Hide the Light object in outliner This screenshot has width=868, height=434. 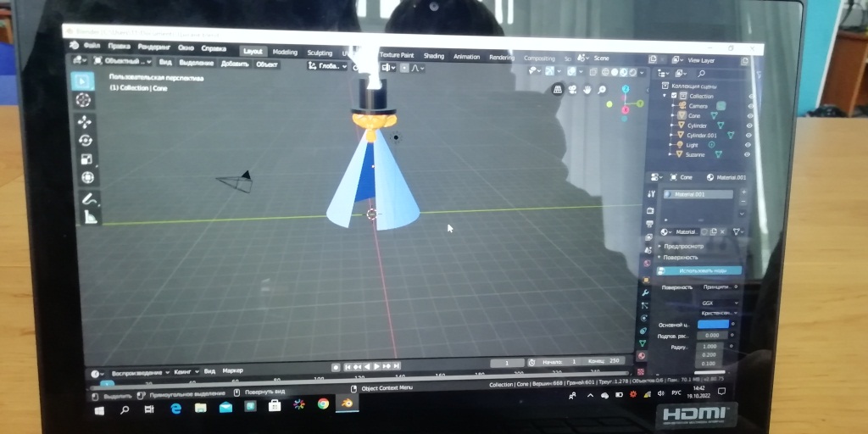tap(748, 145)
